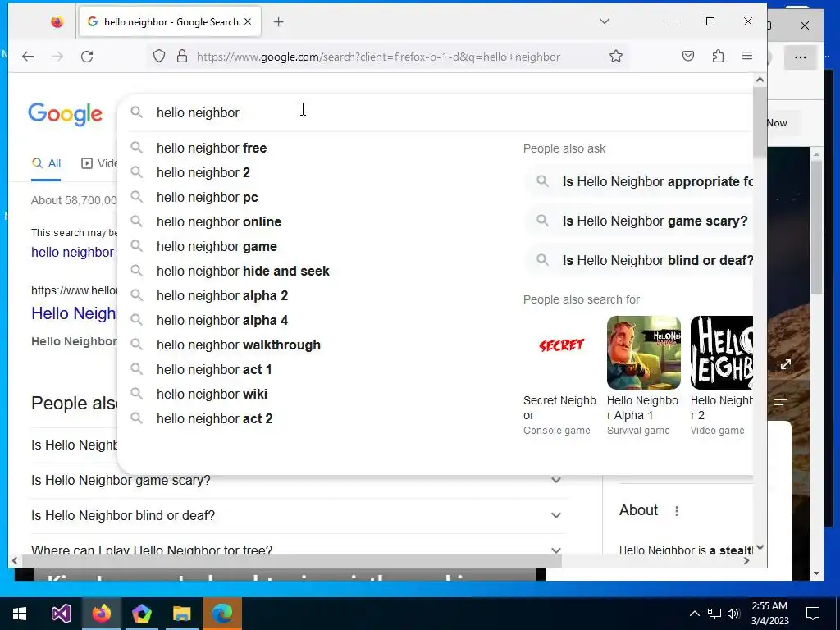
Task: Choose suggestion hello neighbor act 1
Action: 214,370
